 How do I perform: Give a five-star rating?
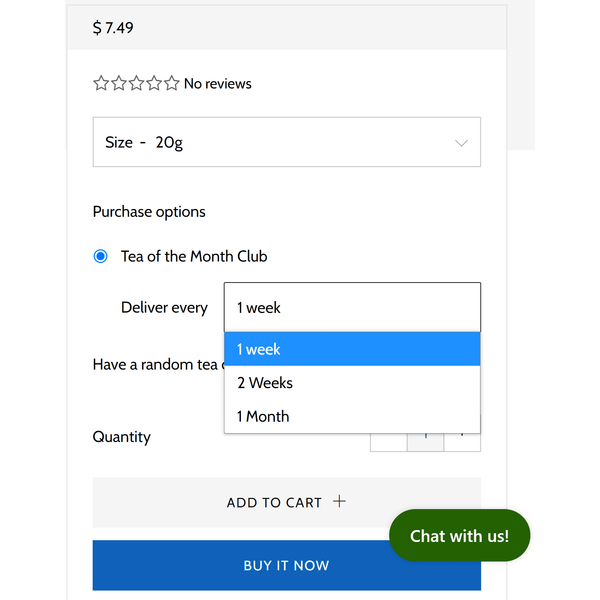point(171,84)
